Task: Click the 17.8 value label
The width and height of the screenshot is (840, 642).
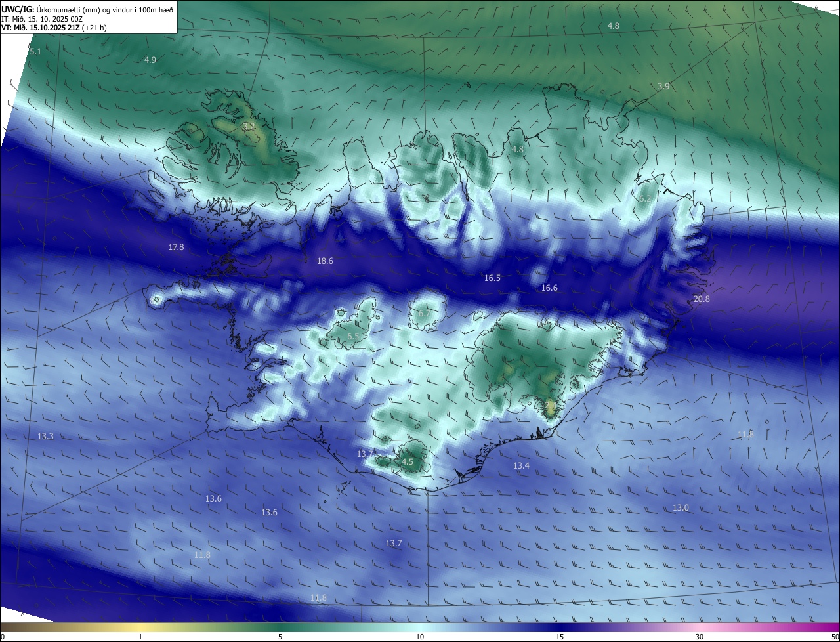Action: (176, 247)
